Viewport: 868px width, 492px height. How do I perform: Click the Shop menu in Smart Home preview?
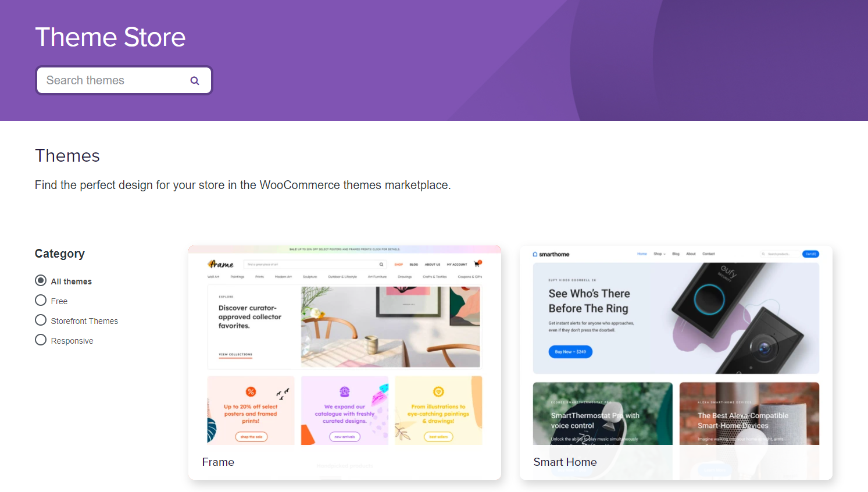659,254
